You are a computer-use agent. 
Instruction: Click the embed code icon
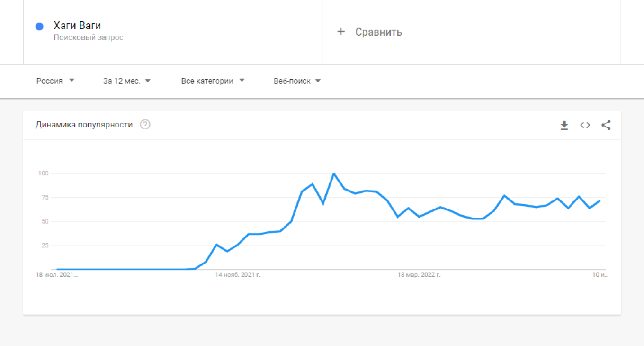tap(585, 125)
